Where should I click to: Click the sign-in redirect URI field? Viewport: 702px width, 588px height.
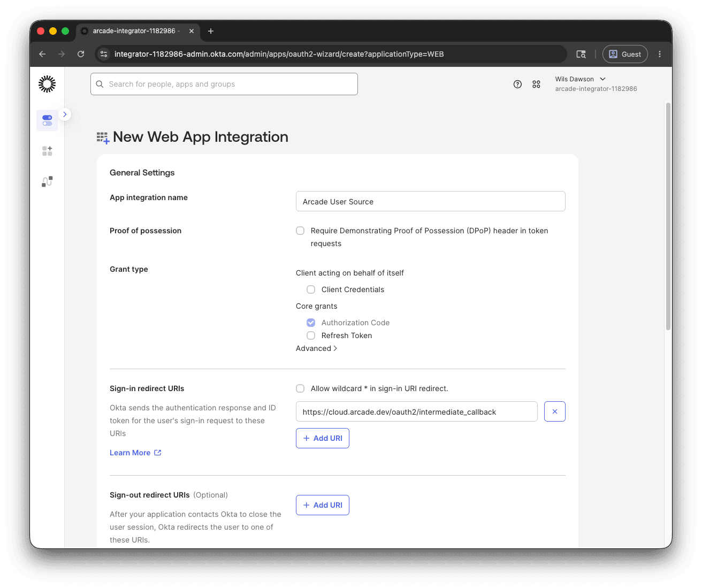[416, 411]
